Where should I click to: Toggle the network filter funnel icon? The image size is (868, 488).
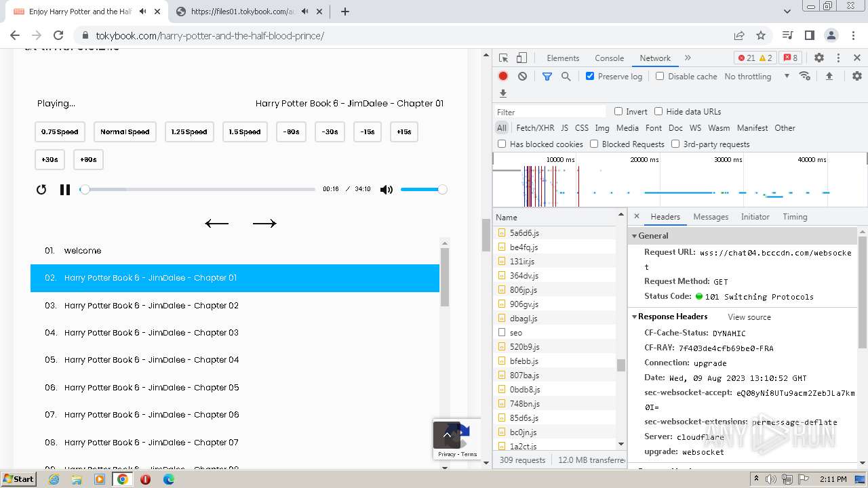tap(547, 77)
